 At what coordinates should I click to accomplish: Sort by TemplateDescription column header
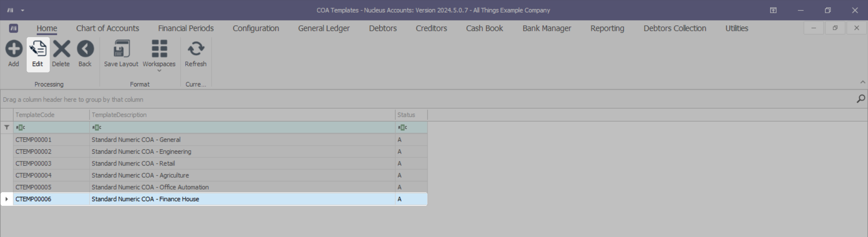242,115
